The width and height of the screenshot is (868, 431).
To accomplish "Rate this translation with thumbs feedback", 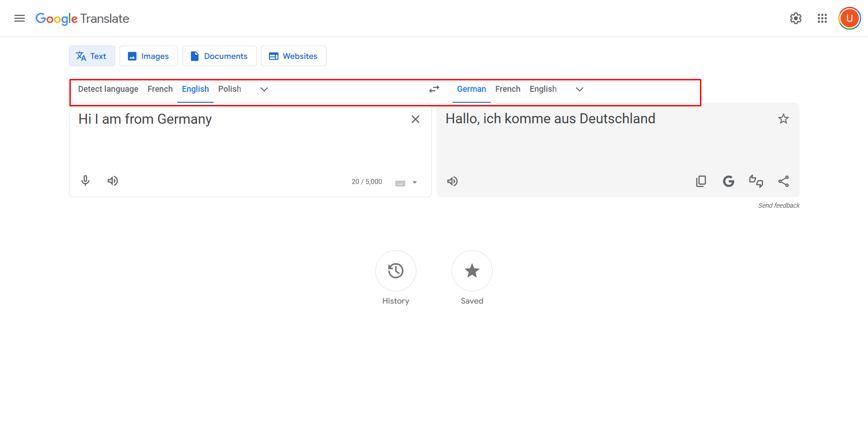I will [x=756, y=181].
